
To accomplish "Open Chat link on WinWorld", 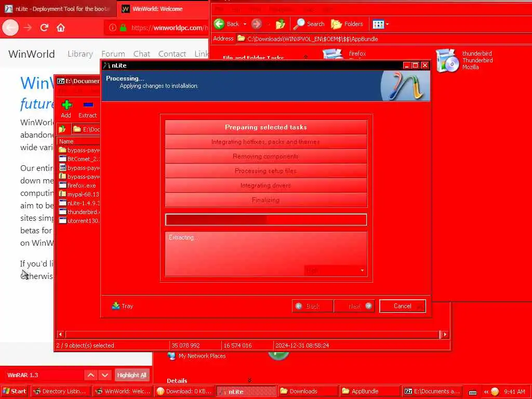I will [x=141, y=54].
